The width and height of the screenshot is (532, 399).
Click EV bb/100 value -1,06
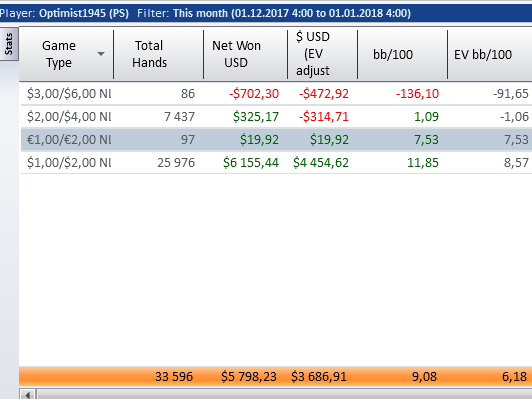[x=514, y=117]
